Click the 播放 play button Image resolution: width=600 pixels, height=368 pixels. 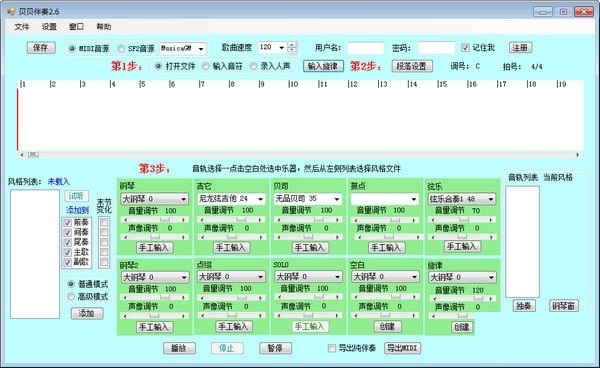pyautogui.click(x=179, y=348)
